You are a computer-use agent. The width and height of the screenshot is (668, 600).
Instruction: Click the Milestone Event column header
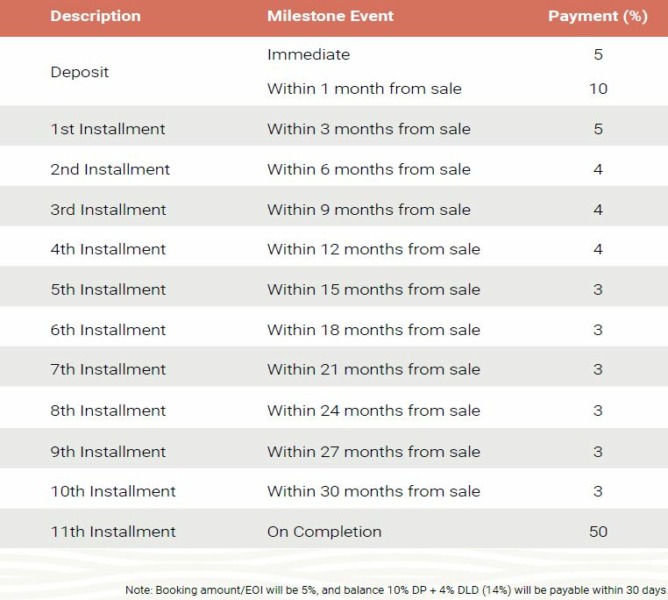point(330,16)
